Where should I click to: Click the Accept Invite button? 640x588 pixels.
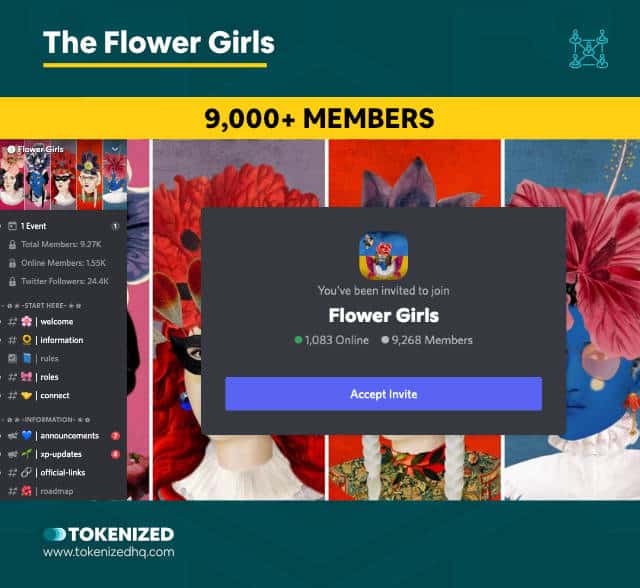tap(383, 394)
